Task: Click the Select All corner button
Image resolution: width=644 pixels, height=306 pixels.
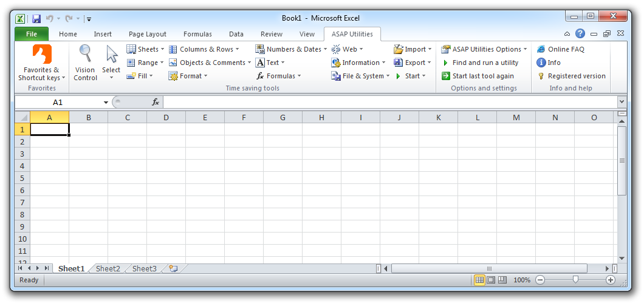Action: [22, 117]
